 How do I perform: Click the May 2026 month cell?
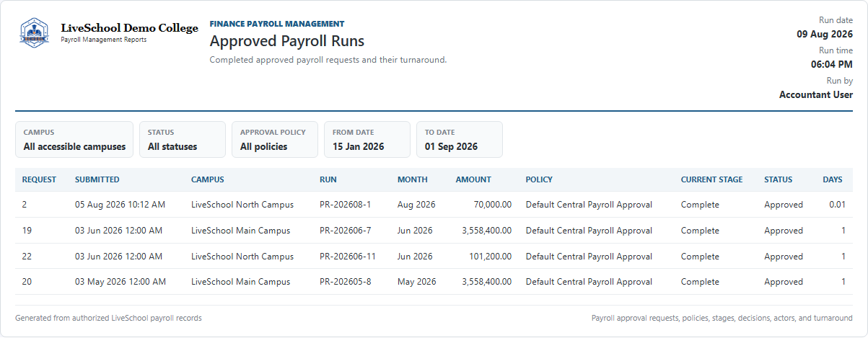click(417, 282)
